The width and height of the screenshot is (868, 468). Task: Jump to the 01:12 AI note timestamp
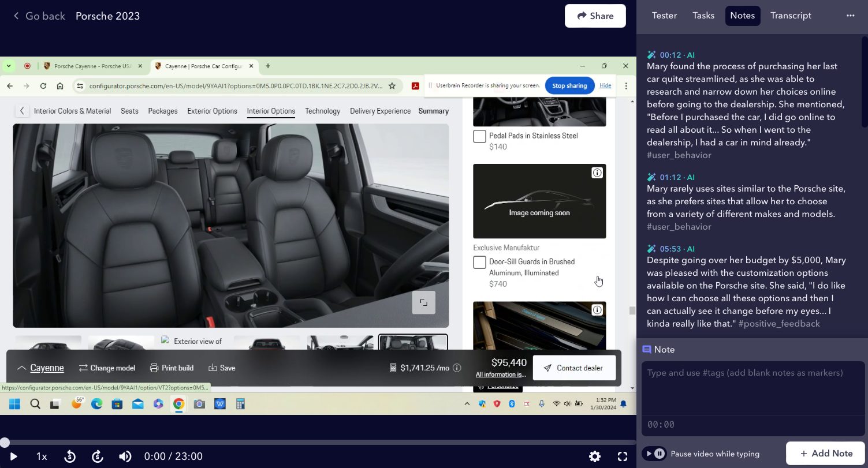(670, 177)
